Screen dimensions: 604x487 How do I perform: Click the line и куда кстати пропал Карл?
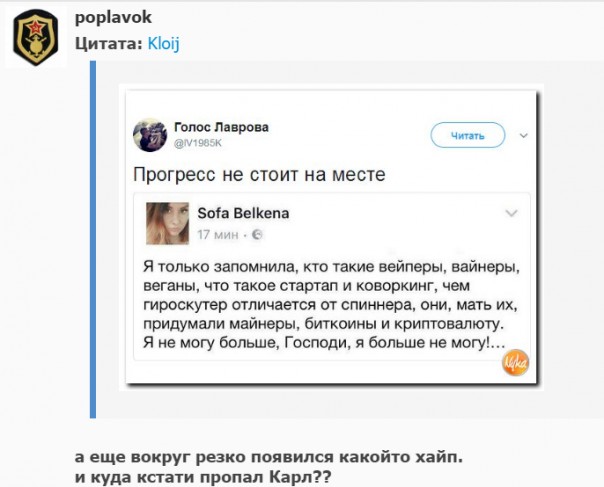pyautogui.click(x=203, y=476)
